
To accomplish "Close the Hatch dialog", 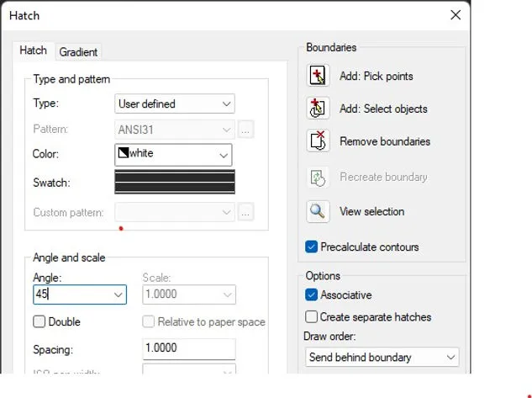I will click(x=456, y=15).
